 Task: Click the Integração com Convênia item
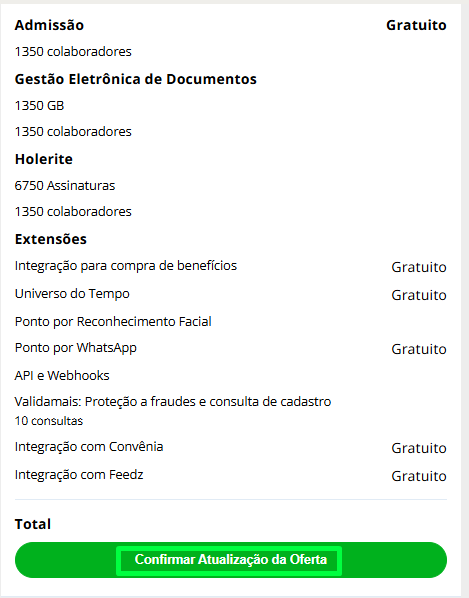[x=89, y=447]
